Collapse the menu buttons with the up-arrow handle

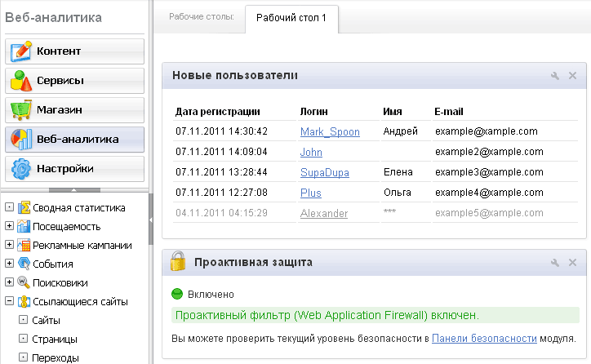74,190
